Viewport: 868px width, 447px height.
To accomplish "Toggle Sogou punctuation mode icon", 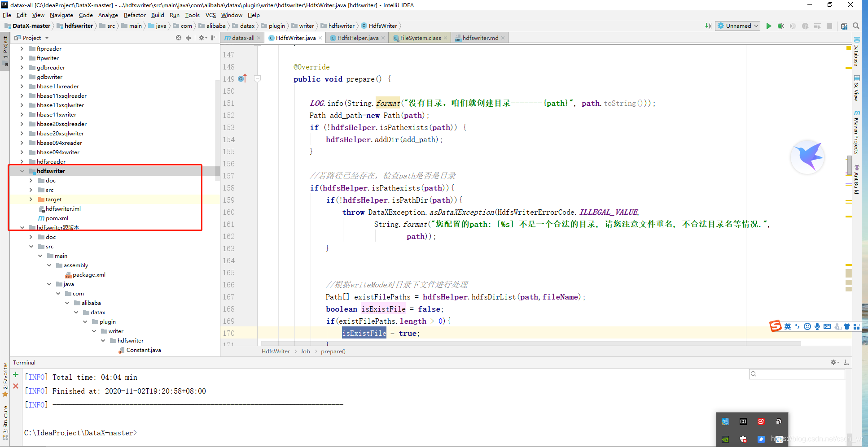I will click(798, 326).
